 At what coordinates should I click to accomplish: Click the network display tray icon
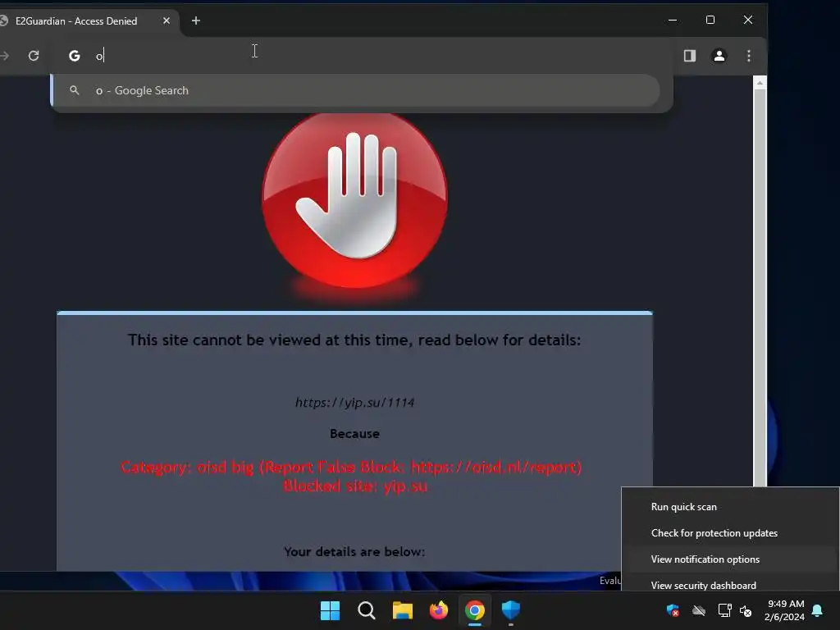(725, 610)
